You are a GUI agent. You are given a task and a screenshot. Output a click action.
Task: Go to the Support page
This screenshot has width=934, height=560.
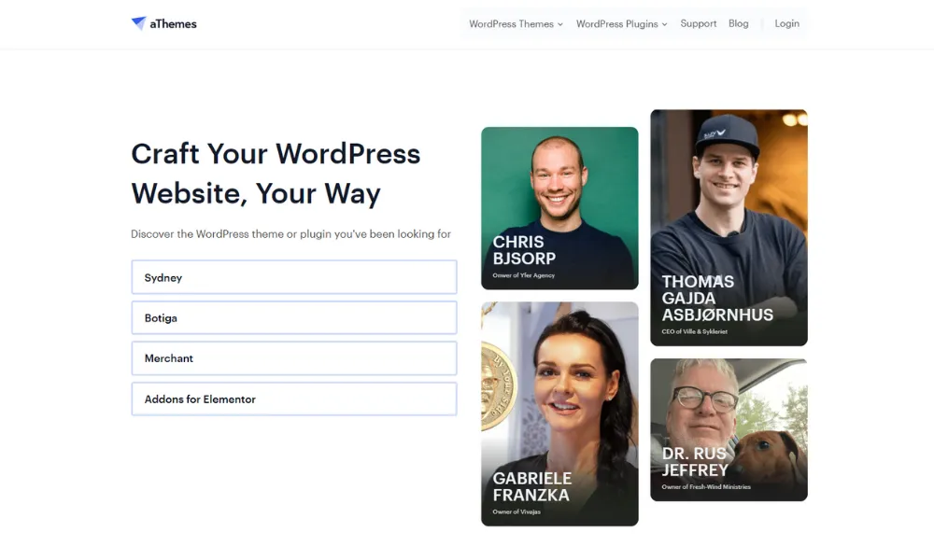698,24
